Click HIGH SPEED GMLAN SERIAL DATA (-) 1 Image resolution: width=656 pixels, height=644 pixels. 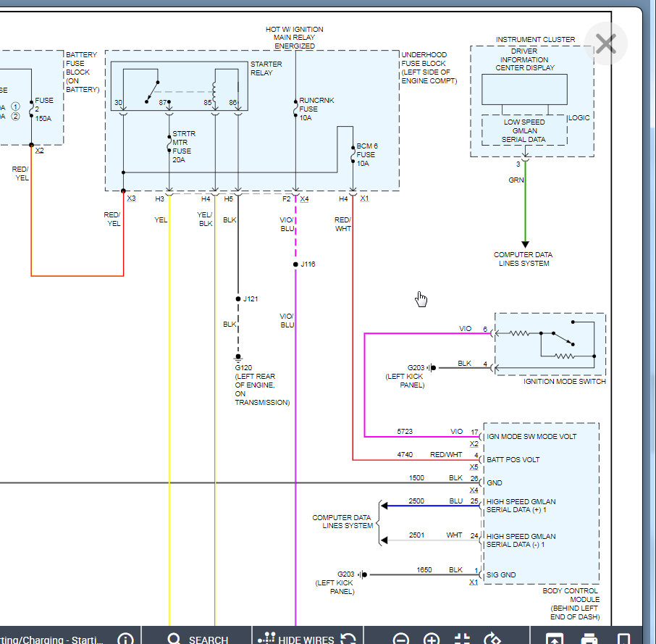[521, 540]
